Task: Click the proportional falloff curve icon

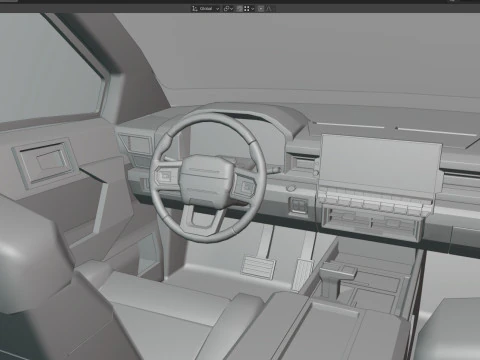Action: (x=268, y=9)
